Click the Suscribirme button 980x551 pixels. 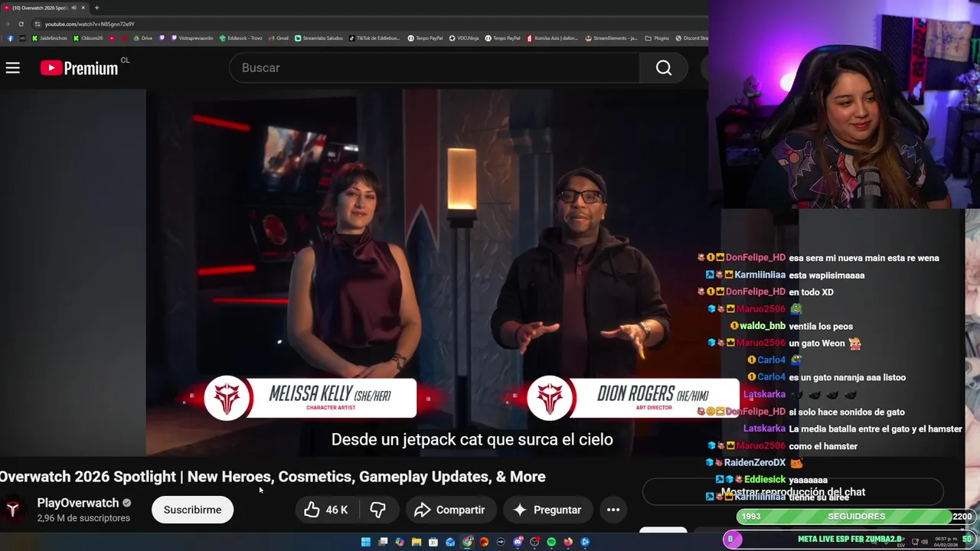click(192, 510)
